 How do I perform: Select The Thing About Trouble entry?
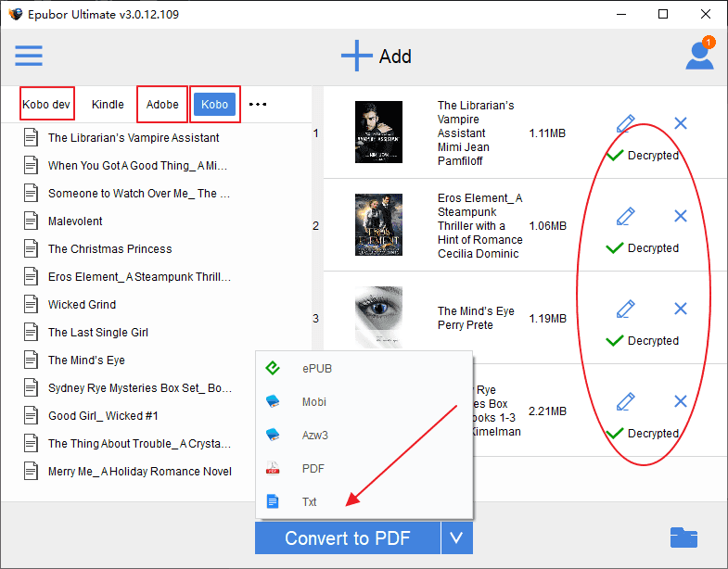click(x=140, y=444)
